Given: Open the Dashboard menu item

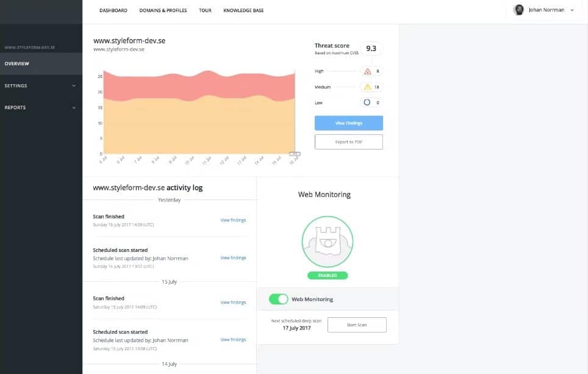Looking at the screenshot, I should [113, 10].
